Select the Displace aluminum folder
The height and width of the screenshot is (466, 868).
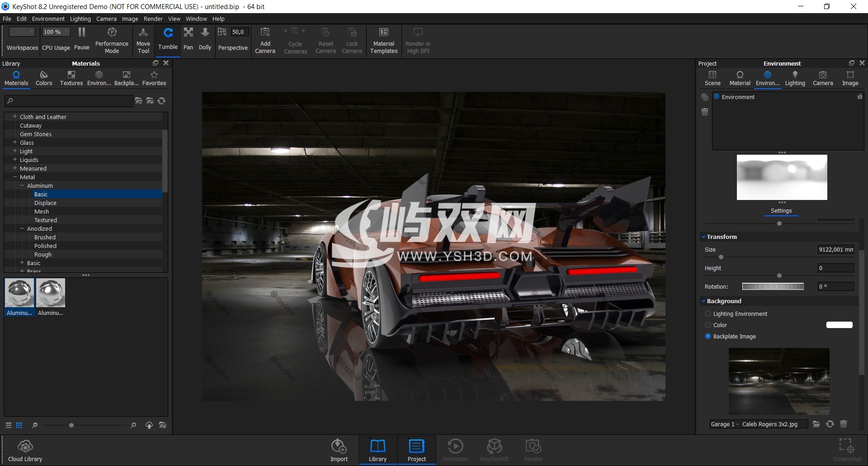45,203
